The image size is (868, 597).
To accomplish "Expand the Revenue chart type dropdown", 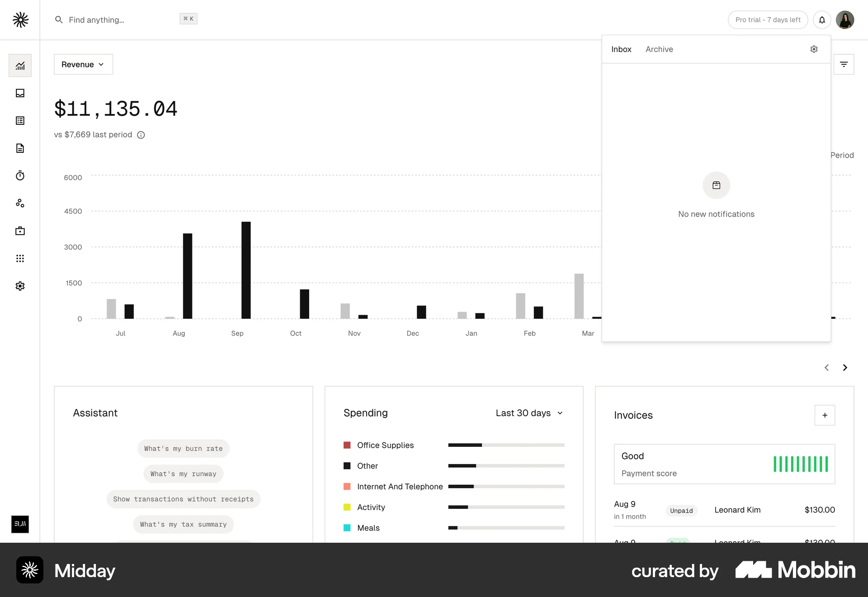I will pos(83,65).
